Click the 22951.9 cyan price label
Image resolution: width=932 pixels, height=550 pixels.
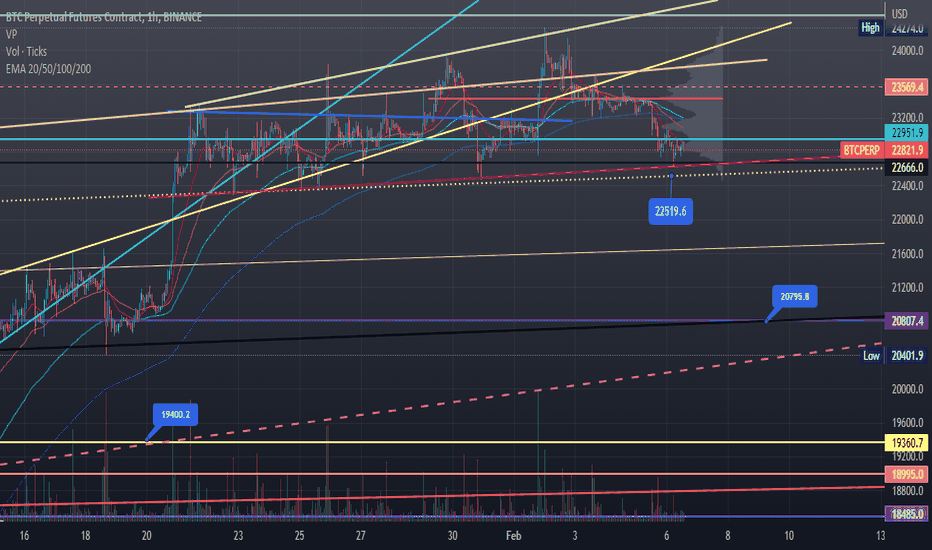coord(906,133)
